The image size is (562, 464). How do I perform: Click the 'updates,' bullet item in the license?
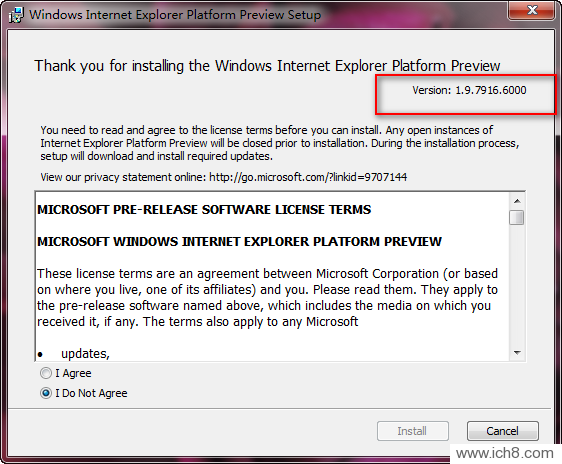85,354
